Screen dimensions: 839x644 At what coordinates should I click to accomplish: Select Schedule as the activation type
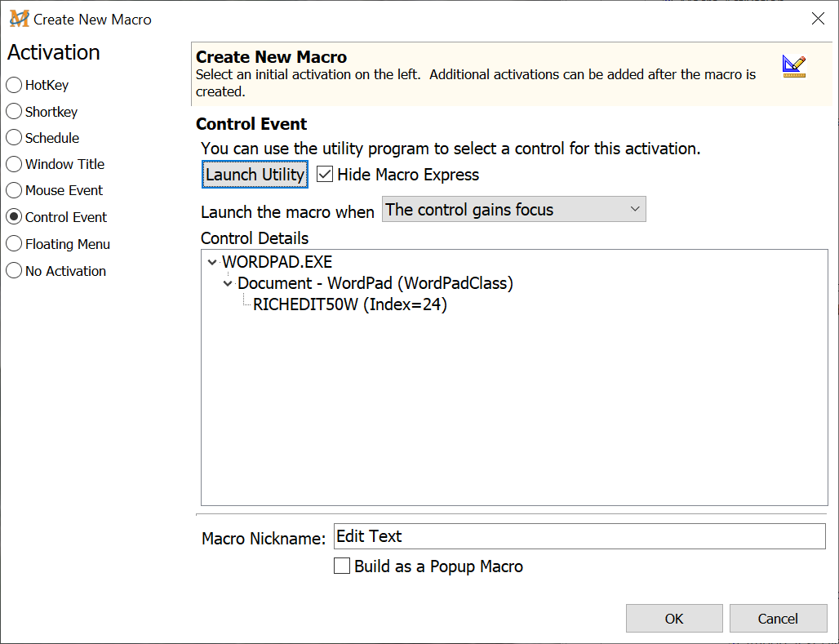pos(14,138)
